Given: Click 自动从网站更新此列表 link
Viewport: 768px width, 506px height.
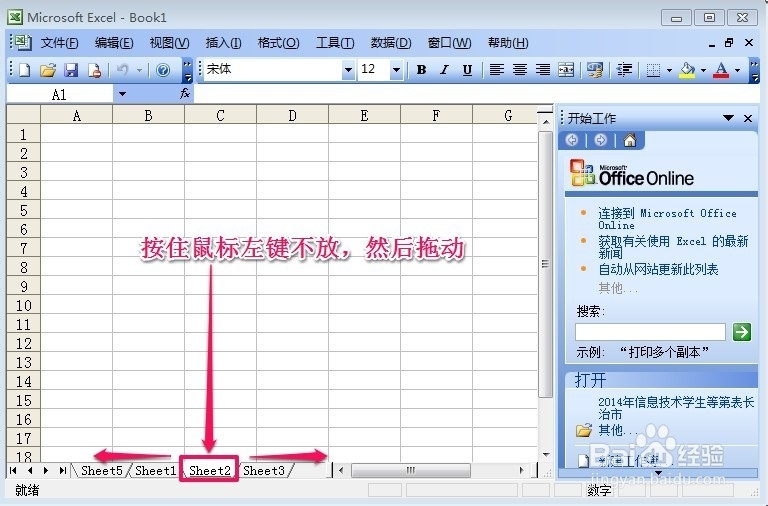Looking at the screenshot, I should click(x=658, y=269).
